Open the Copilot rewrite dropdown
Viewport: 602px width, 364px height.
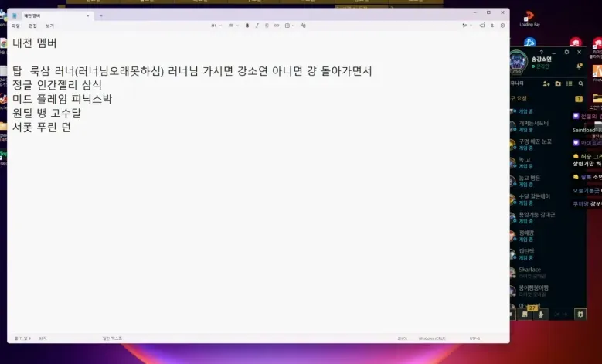[467, 26]
